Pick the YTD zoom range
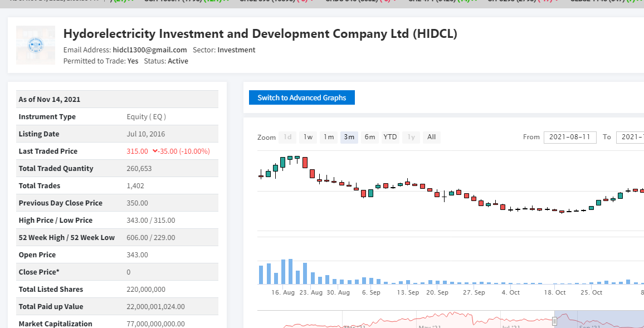 pos(390,137)
